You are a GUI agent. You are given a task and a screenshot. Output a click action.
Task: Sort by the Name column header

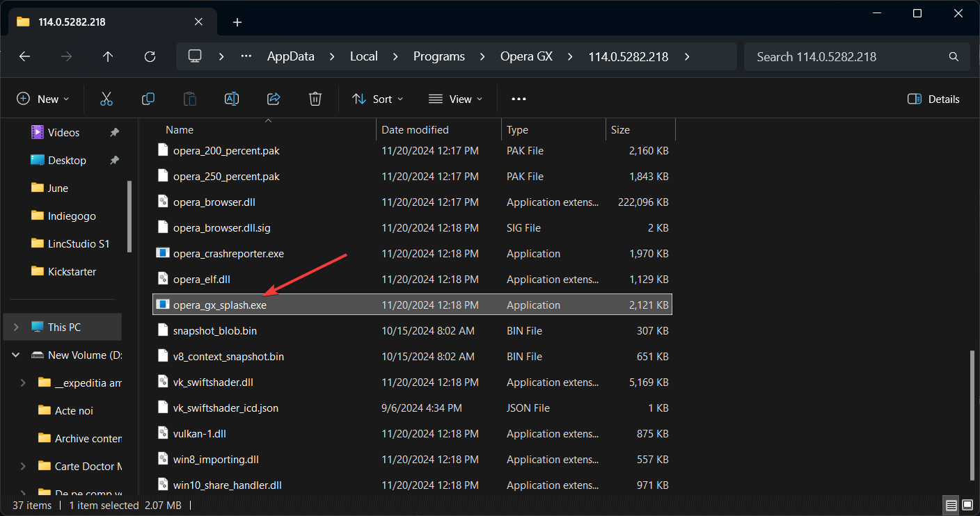point(180,130)
